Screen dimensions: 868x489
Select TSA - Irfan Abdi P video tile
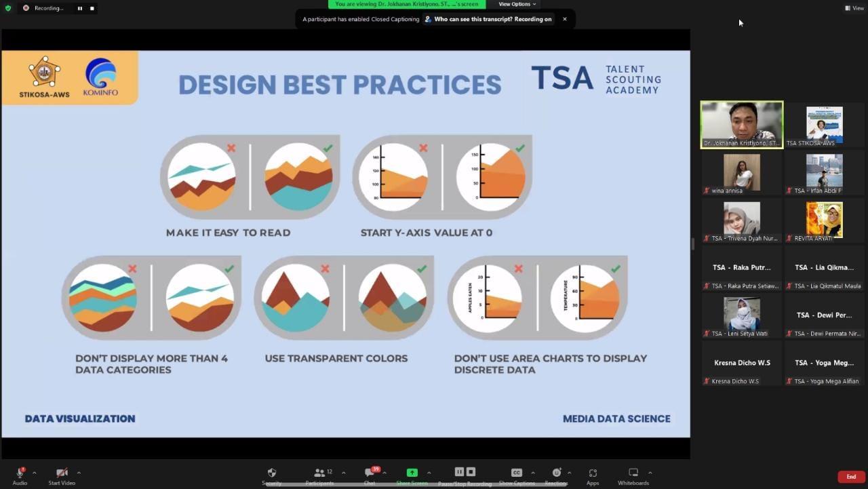point(825,172)
